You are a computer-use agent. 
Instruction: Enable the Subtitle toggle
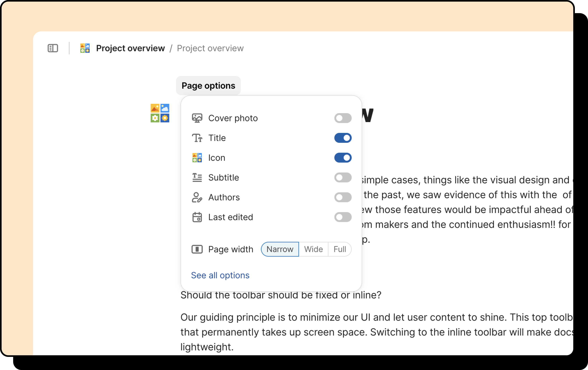click(343, 178)
